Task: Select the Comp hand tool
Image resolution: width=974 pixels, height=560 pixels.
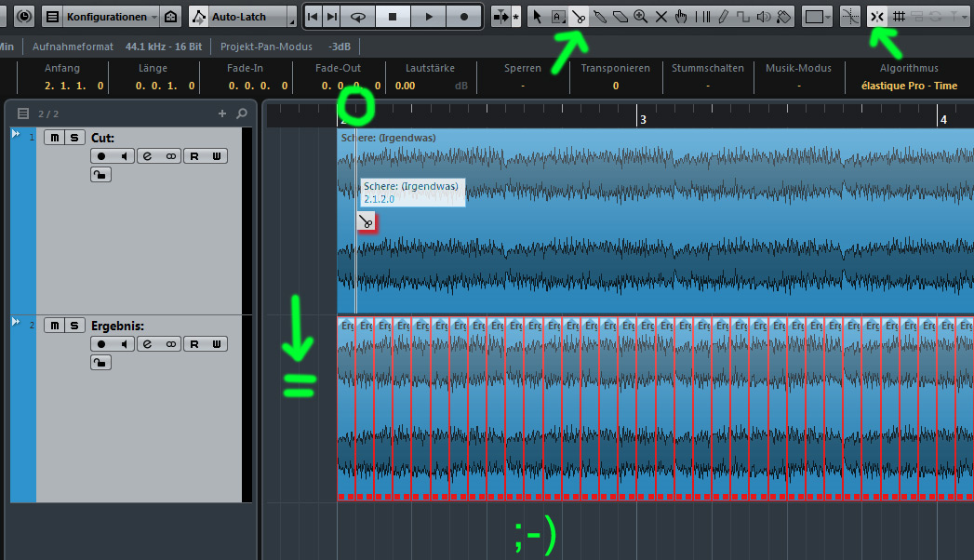Action: (x=681, y=17)
